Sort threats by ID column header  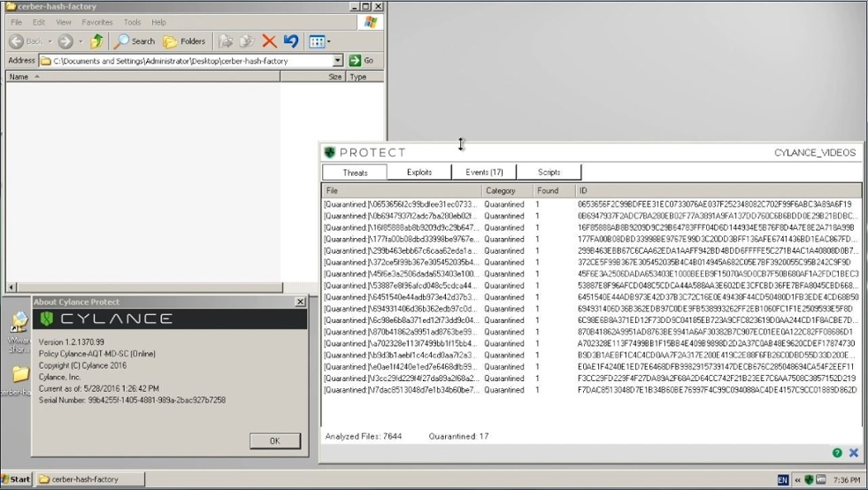coord(718,190)
